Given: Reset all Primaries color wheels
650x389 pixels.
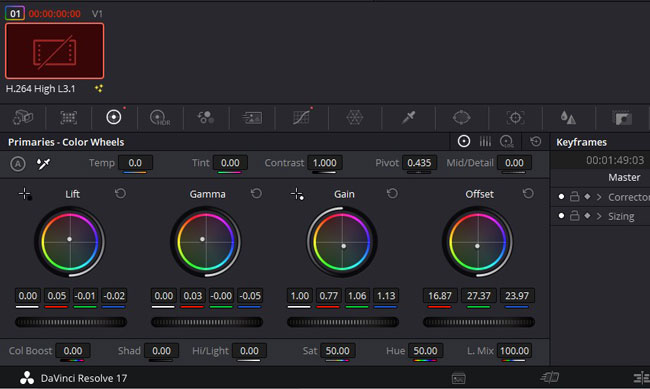Looking at the screenshot, I should 536,142.
